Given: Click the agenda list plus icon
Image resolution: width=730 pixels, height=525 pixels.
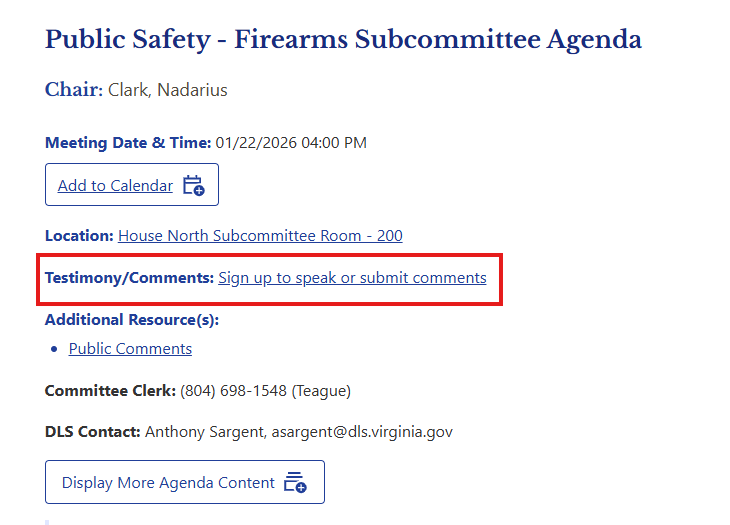Looking at the screenshot, I should [294, 482].
